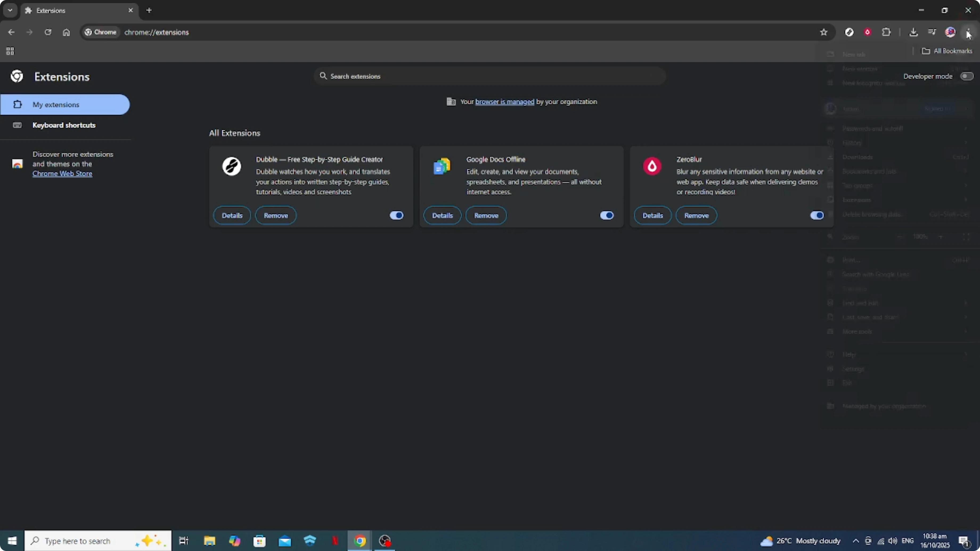Viewport: 980px width, 551px height.
Task: Select Keyboard shortcuts in the sidebar
Action: (64, 125)
